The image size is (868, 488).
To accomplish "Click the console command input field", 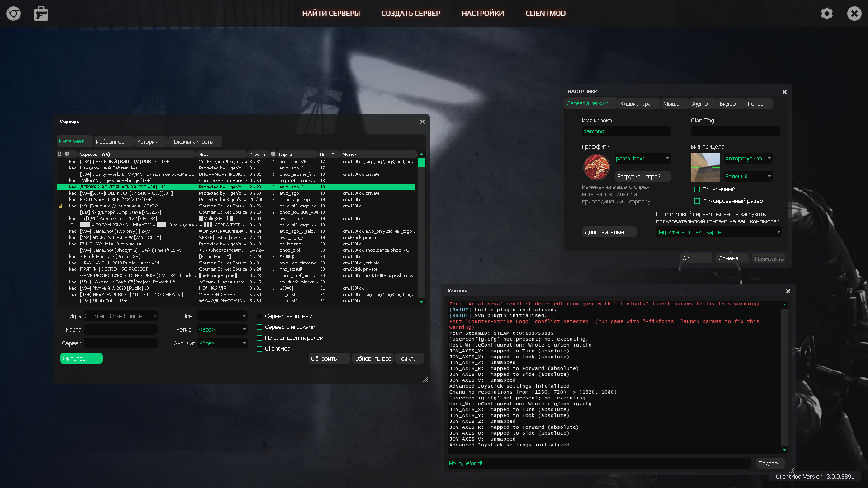I will click(599, 463).
